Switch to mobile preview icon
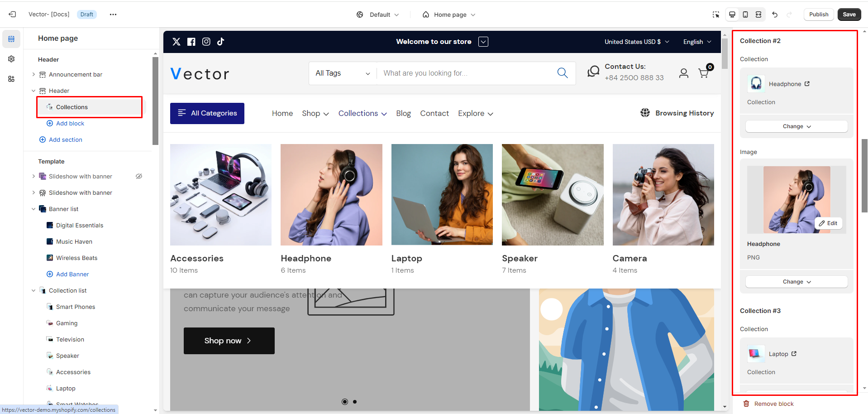Viewport: 868px width, 414px height. 745,14
